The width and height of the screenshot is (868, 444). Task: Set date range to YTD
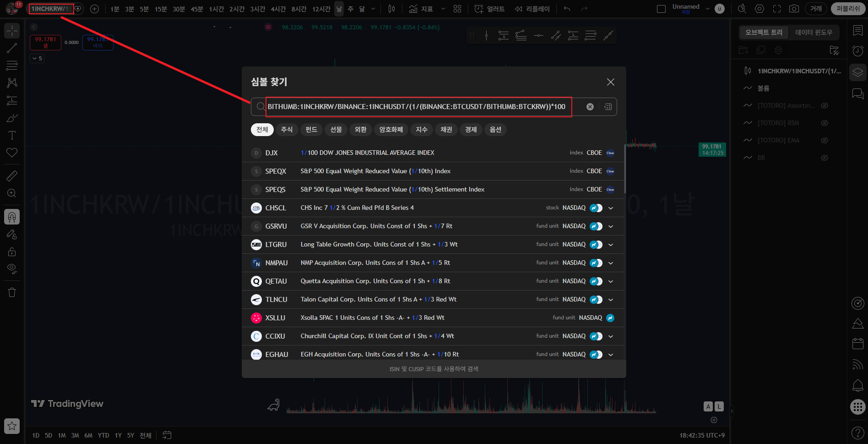pos(103,435)
